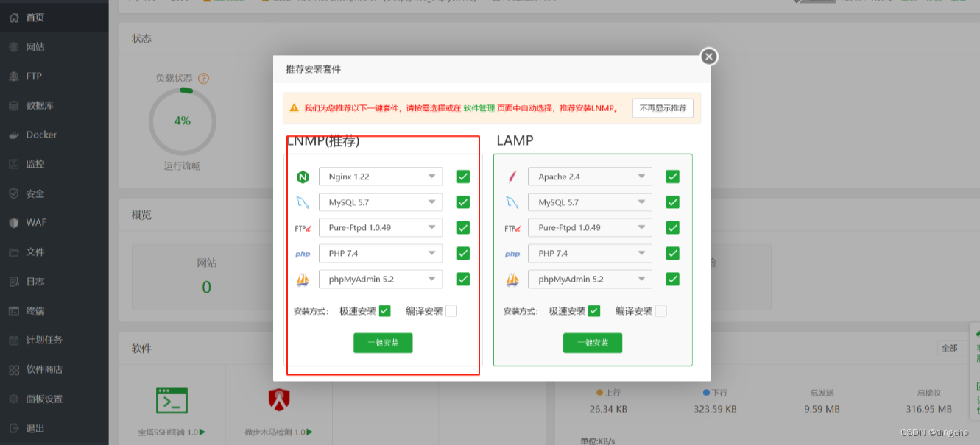Click the Pure-Ftpd FTP icon in LNMP
Image resolution: width=980 pixels, height=445 pixels.
coord(302,228)
